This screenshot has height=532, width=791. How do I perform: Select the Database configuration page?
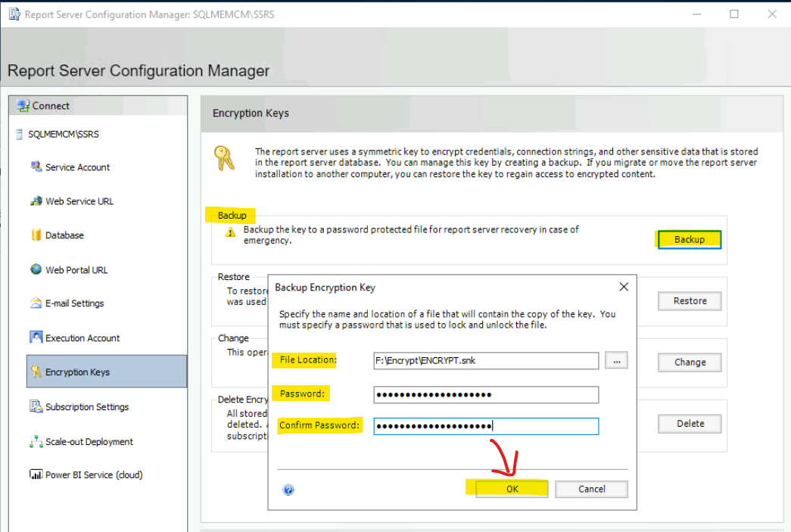[x=68, y=235]
